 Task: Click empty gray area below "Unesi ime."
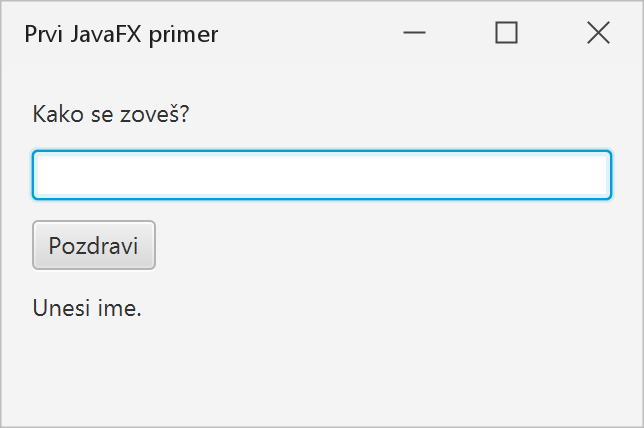[322, 370]
